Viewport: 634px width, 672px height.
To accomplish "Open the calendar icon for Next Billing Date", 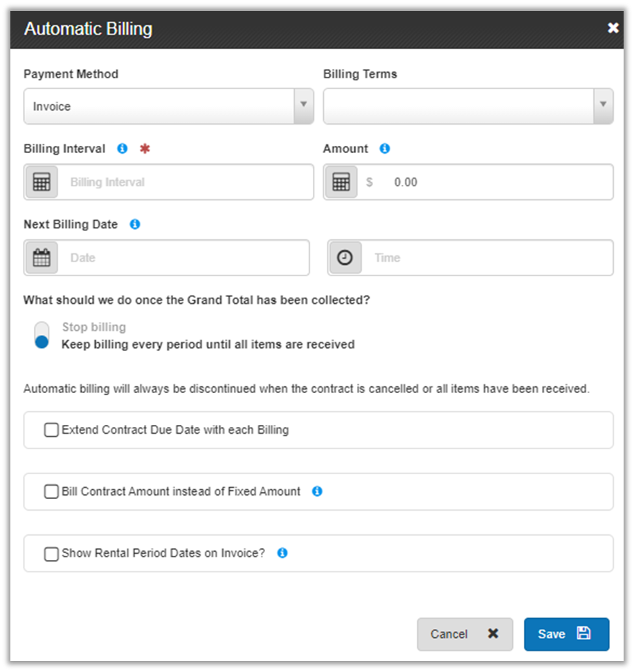I will [x=42, y=258].
